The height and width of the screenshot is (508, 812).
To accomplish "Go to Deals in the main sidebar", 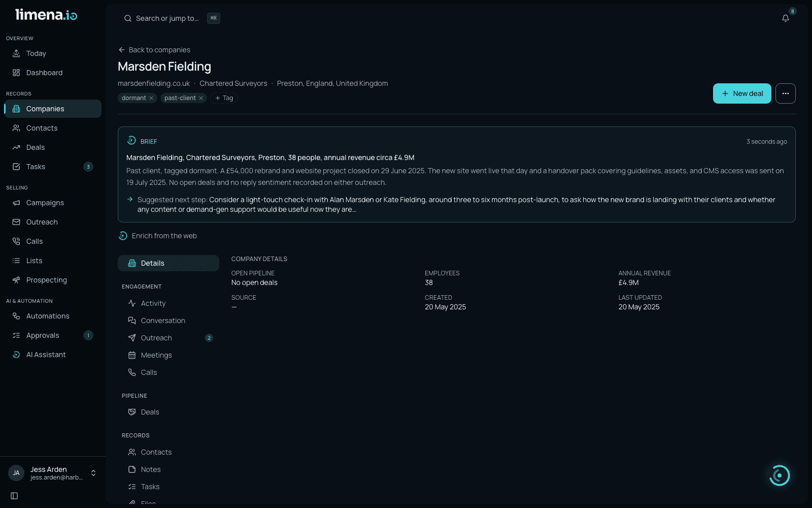I will (x=53, y=147).
